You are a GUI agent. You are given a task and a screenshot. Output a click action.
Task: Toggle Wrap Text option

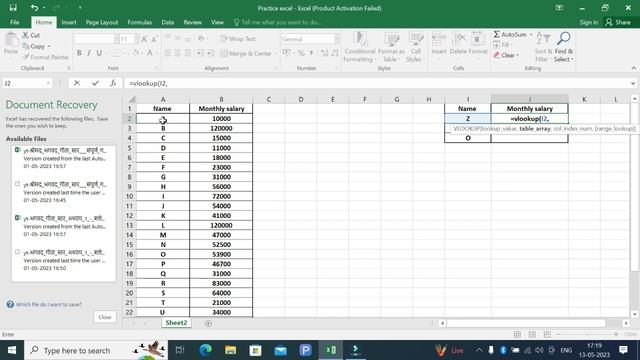point(238,39)
